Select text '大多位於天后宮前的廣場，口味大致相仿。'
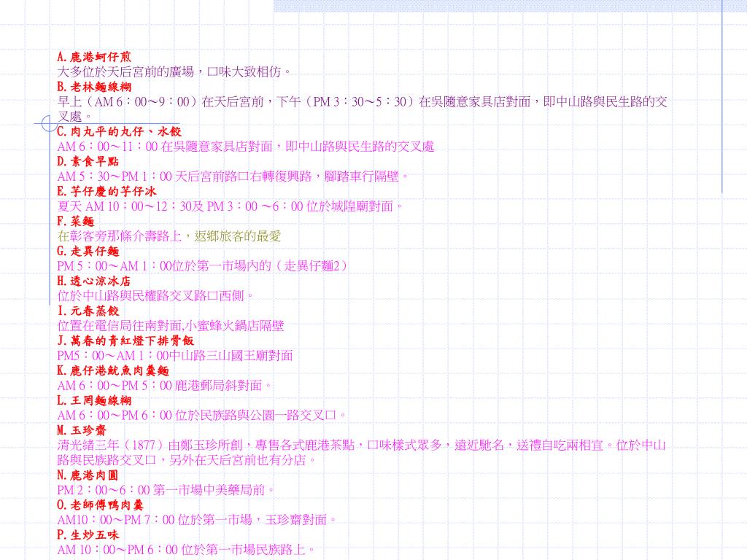This screenshot has height=560, width=747. point(174,72)
